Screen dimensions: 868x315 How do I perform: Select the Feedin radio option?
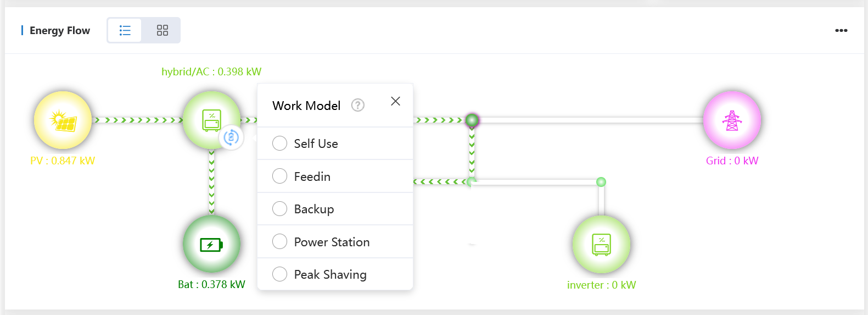pos(280,176)
